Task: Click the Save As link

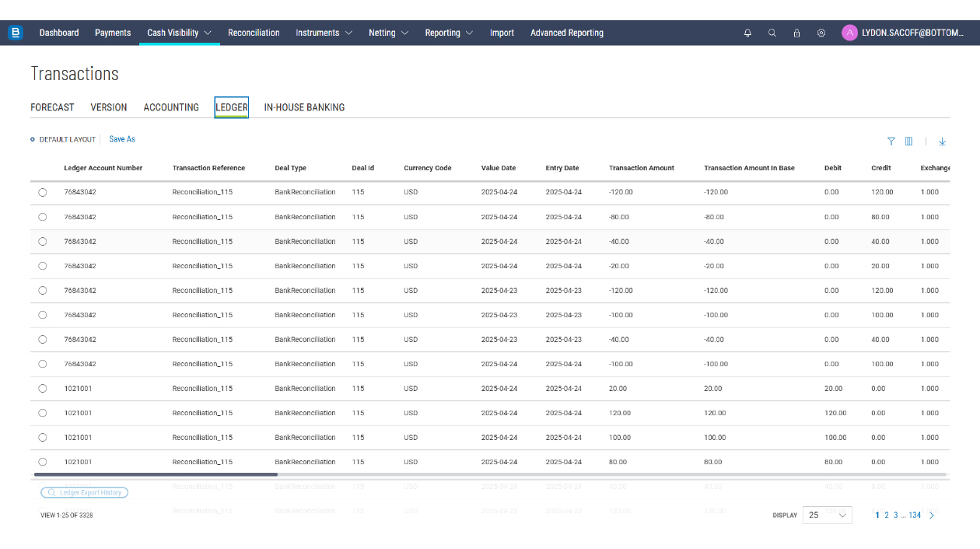Action: [122, 139]
